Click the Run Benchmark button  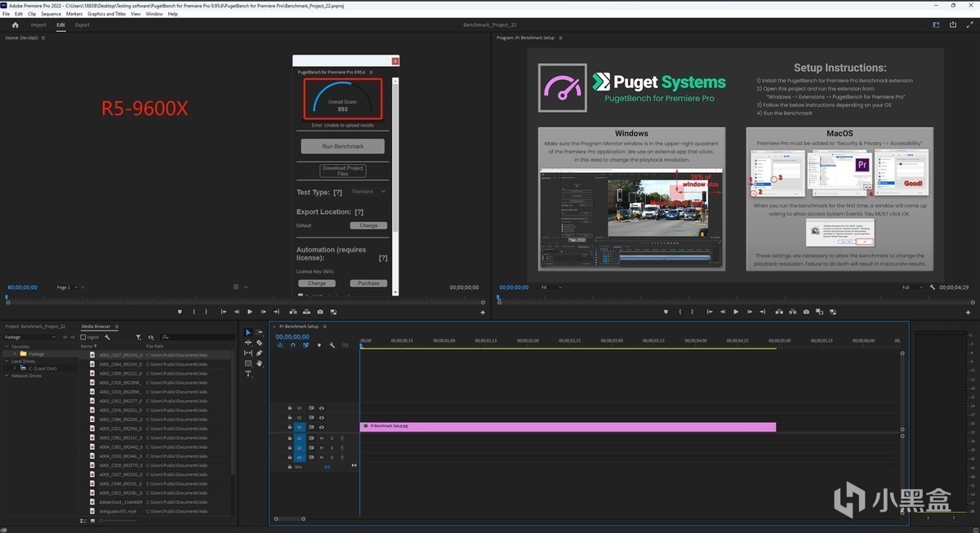[x=342, y=146]
